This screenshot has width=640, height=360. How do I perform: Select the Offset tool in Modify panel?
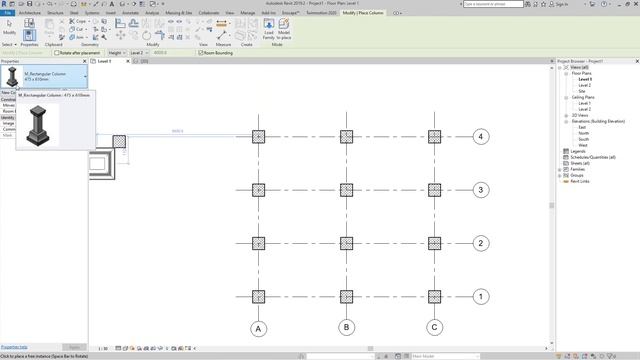pyautogui.click(x=133, y=23)
